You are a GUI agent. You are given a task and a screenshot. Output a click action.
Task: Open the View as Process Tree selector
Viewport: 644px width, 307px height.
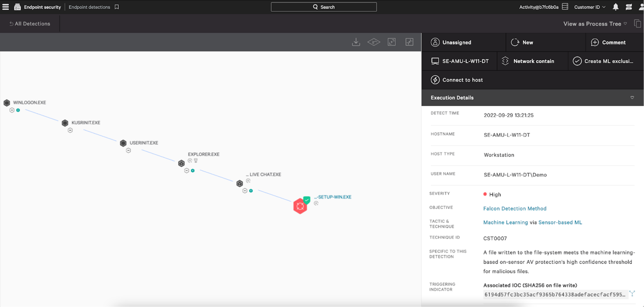tap(595, 24)
